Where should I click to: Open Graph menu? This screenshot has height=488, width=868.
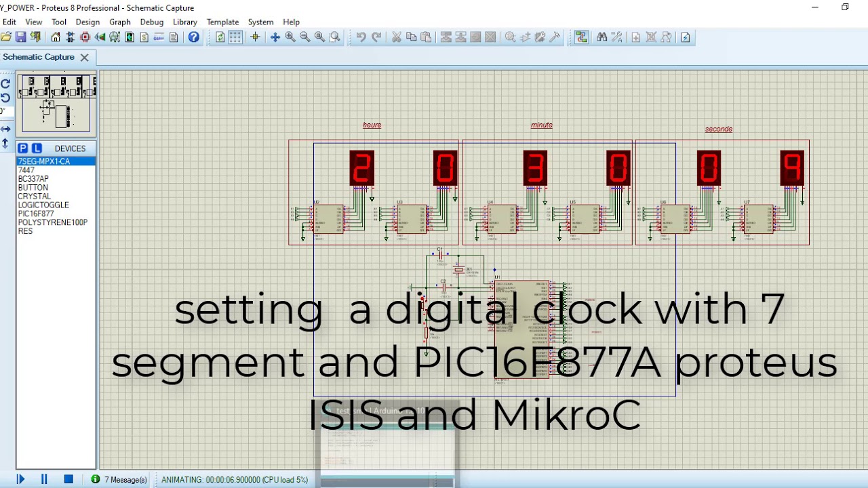[120, 22]
